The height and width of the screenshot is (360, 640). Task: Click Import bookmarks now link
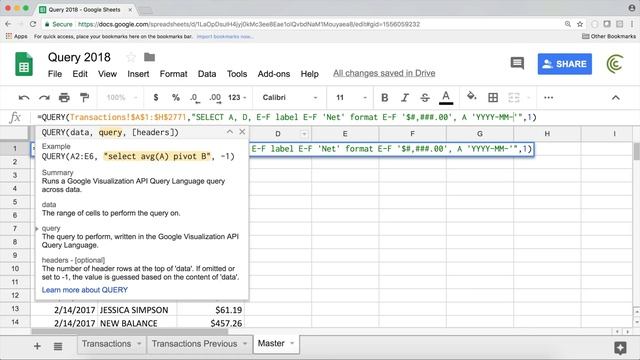coord(225,36)
